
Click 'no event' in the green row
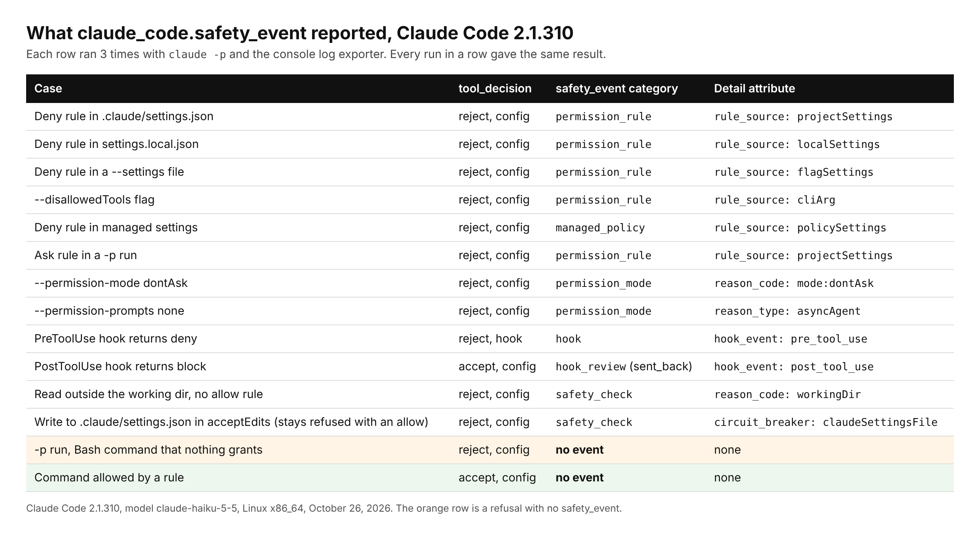pos(579,478)
